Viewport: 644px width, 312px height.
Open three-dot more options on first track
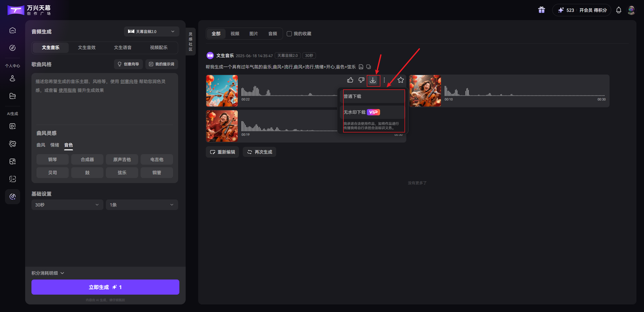(x=384, y=80)
